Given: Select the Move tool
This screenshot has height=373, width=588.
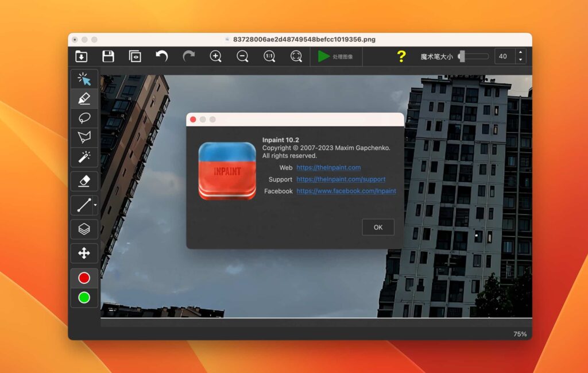Looking at the screenshot, I should [83, 253].
